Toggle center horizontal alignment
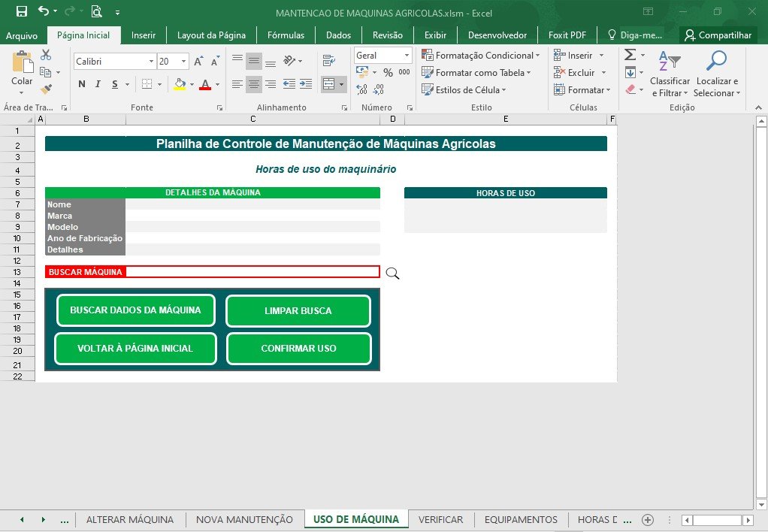Image resolution: width=768 pixels, height=532 pixels. point(254,84)
